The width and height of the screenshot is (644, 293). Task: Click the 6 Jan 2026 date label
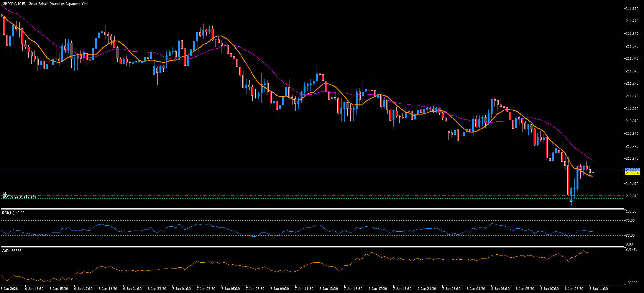coord(9,289)
